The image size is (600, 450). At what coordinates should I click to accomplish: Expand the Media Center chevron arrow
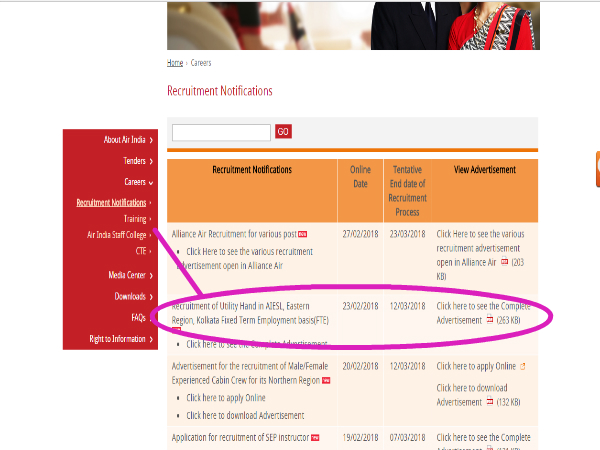click(151, 276)
